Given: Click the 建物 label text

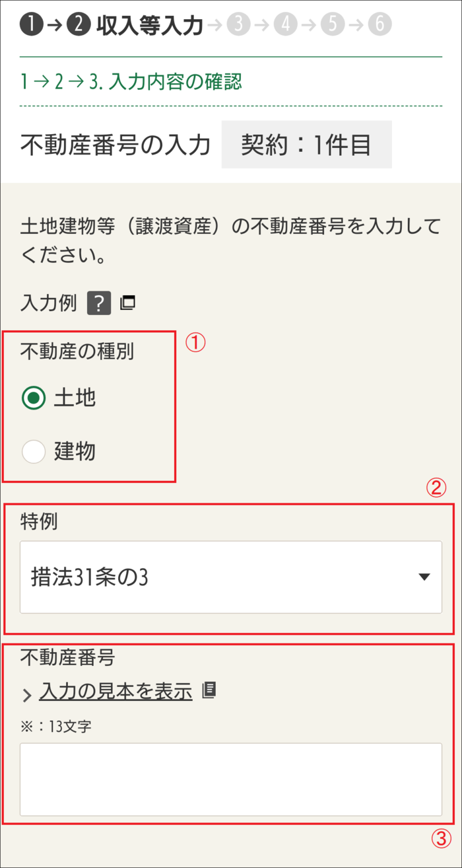Looking at the screenshot, I should point(75,452).
